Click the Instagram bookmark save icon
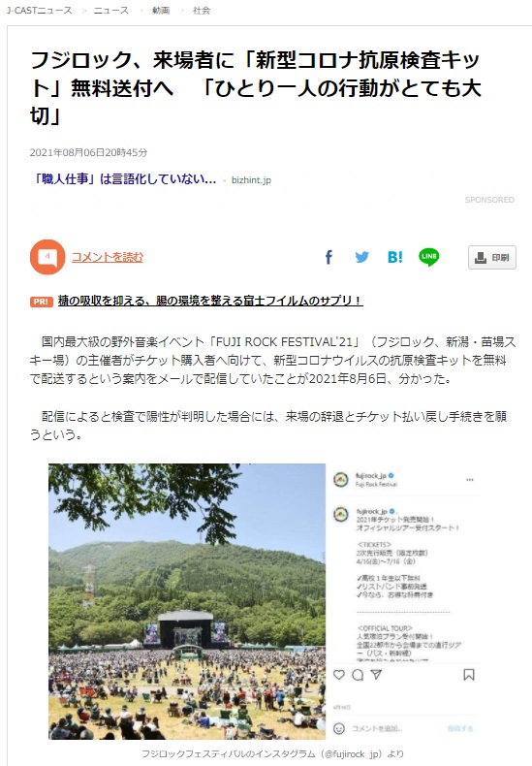This screenshot has width=532, height=766. (469, 675)
